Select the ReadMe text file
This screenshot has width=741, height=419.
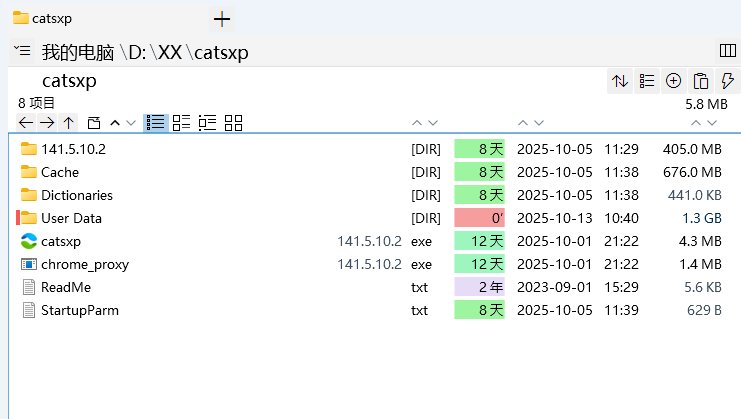pyautogui.click(x=66, y=287)
